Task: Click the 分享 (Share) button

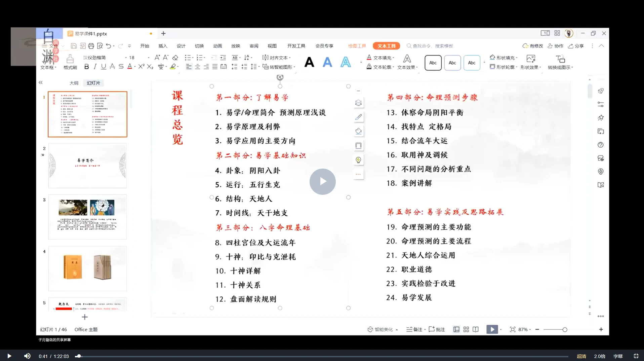Action: 576,46
